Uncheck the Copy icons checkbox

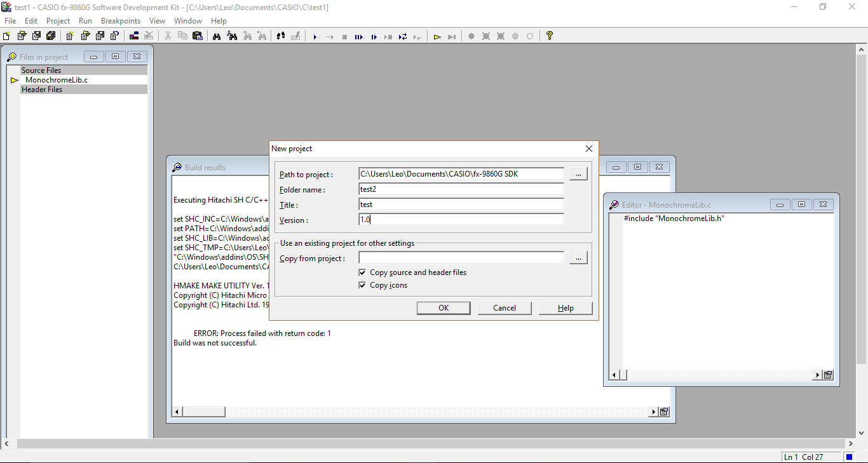(x=362, y=285)
